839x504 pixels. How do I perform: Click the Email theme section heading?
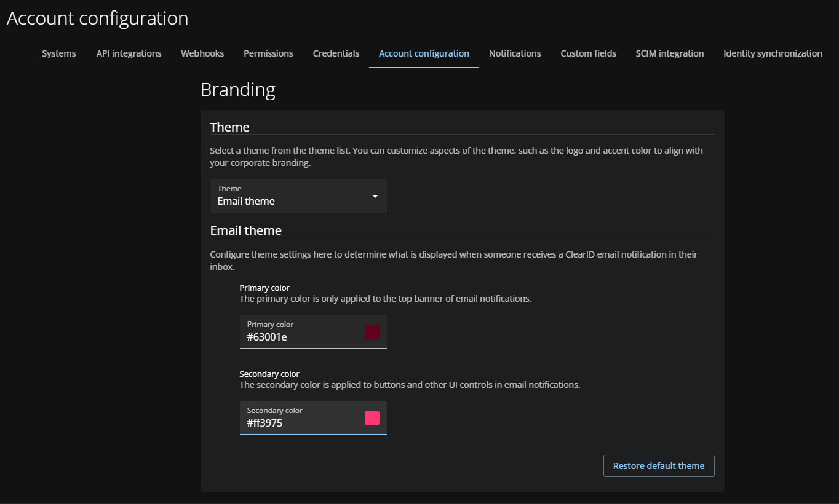click(x=245, y=230)
